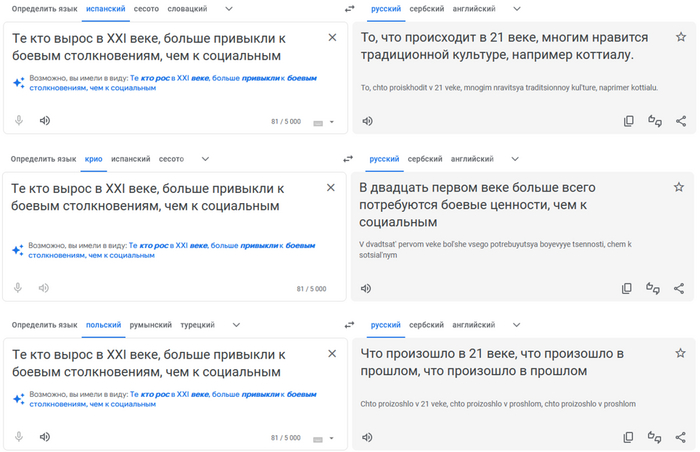Open target language dropdown in the крио panel

516,158
